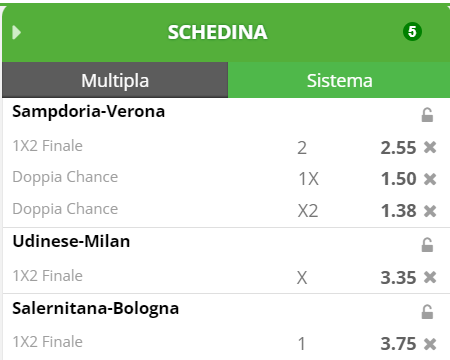Screen dimensions: 450x360
Task: Remove the 1.38 Doppia Chance X2 selection
Action: (x=430, y=211)
